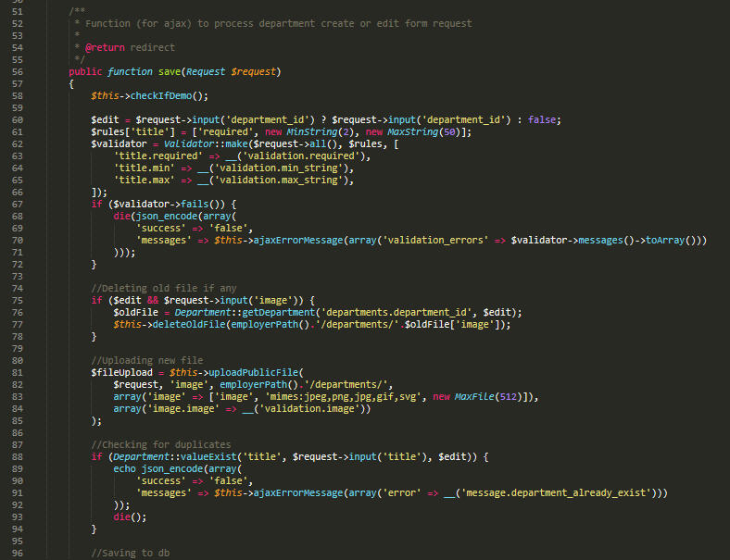Click '//Uploading new file' comment

(x=147, y=361)
